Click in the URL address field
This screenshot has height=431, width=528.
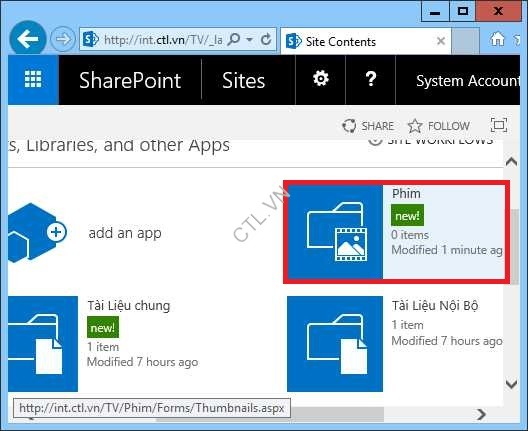pyautogui.click(x=163, y=40)
